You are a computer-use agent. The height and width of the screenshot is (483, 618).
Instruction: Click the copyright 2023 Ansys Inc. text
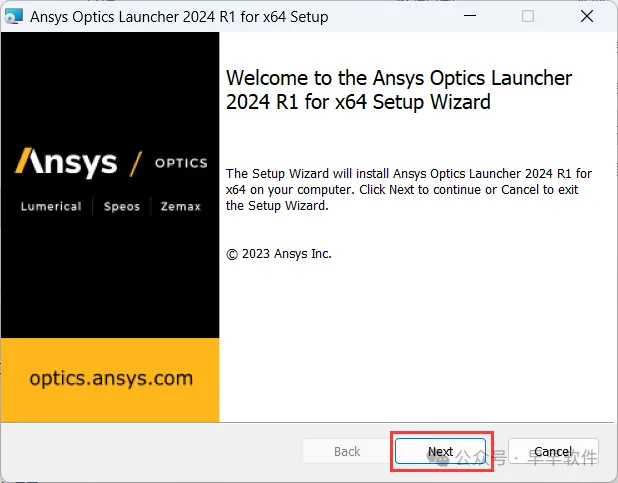tap(279, 254)
